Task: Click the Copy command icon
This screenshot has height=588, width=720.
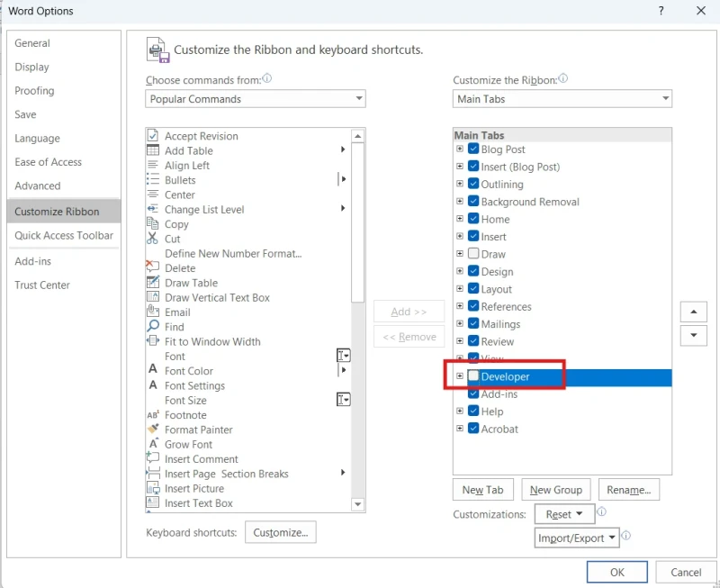Action: pyautogui.click(x=152, y=223)
